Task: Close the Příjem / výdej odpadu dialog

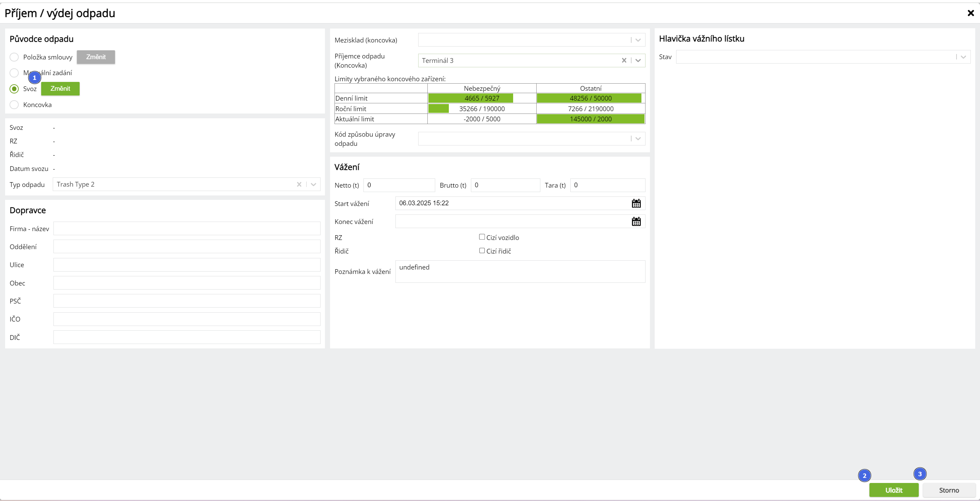Action: click(970, 13)
